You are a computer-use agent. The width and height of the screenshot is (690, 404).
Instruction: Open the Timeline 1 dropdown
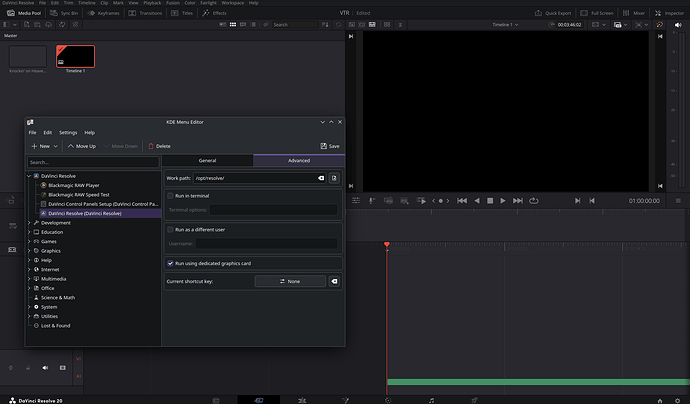505,25
